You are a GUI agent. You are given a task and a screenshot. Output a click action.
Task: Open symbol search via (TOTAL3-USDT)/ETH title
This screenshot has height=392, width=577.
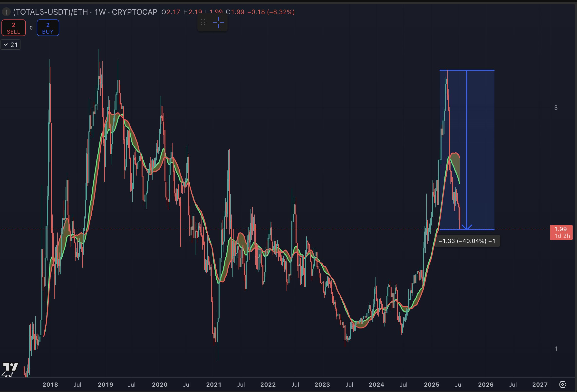point(50,12)
